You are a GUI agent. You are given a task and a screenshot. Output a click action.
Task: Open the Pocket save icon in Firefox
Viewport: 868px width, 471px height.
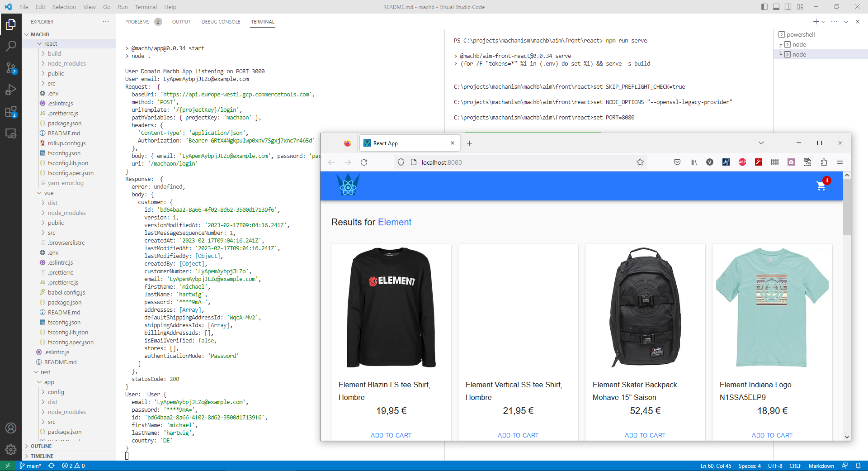pos(677,162)
